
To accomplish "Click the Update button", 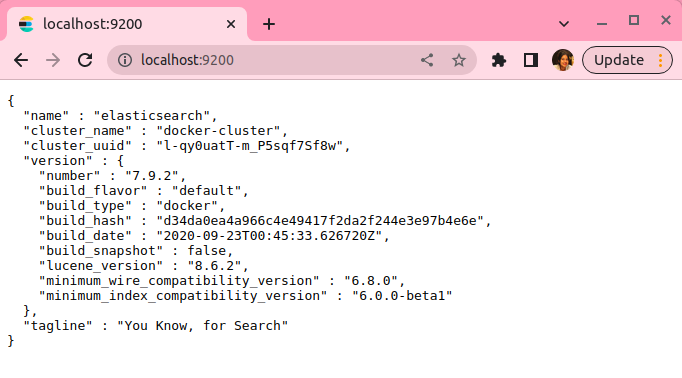I will pos(619,60).
